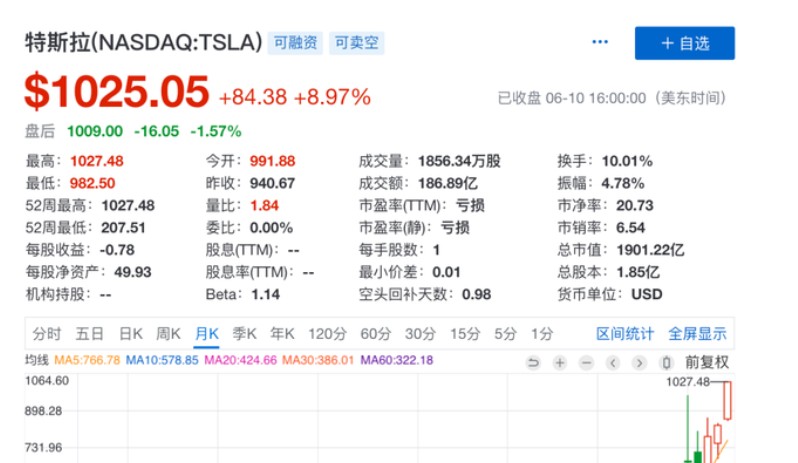Click the close time 06-10 16:00:00 text
The width and height of the screenshot is (798, 463).
[595, 98]
